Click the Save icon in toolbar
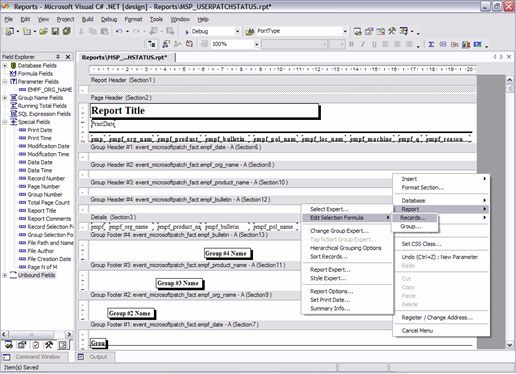 point(55,31)
